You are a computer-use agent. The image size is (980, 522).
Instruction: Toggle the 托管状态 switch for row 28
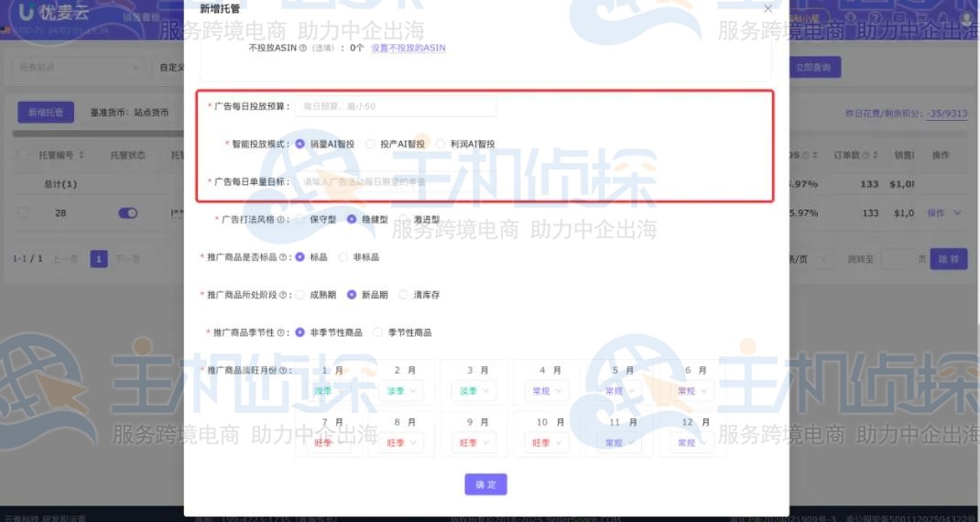(128, 213)
